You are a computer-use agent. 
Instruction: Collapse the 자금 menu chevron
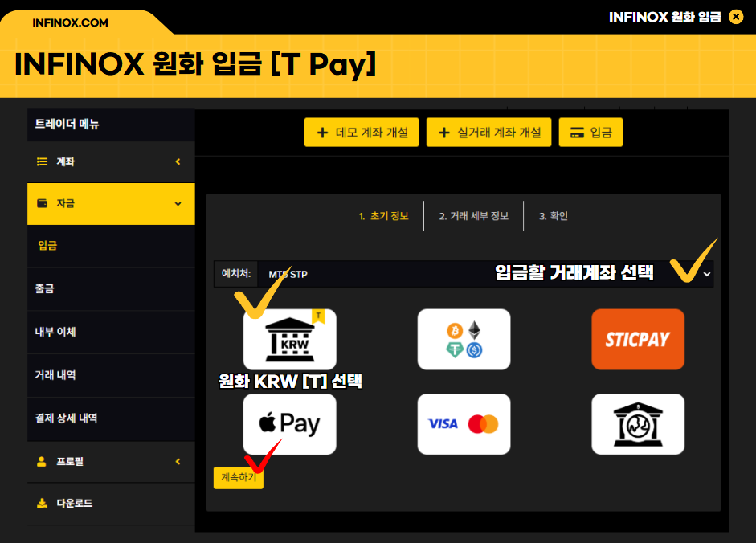tap(178, 203)
